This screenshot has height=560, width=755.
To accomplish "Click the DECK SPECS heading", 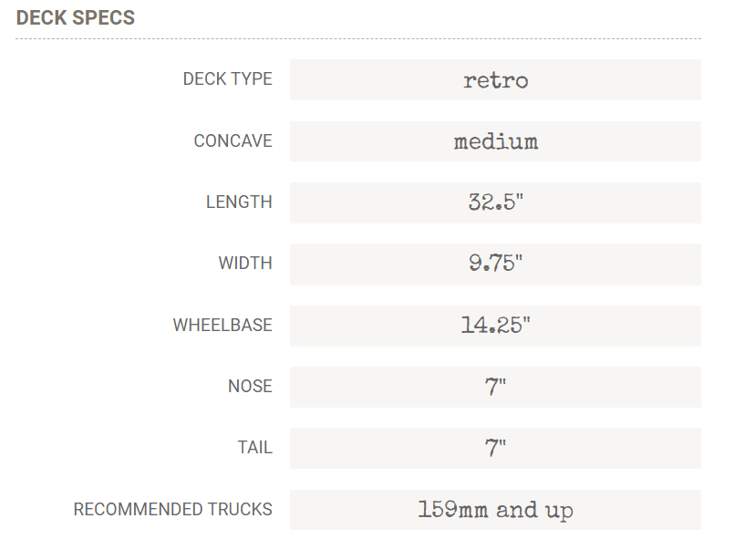I will point(76,18).
